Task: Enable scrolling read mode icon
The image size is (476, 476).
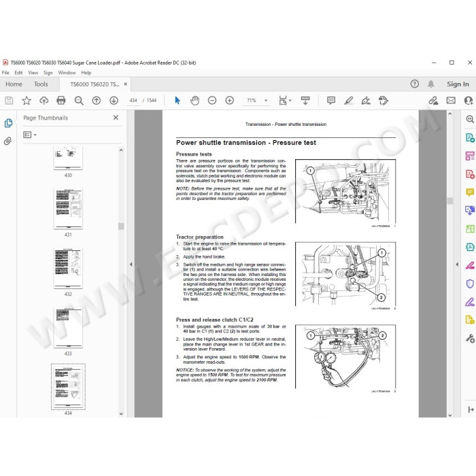Action: pyautogui.click(x=305, y=101)
